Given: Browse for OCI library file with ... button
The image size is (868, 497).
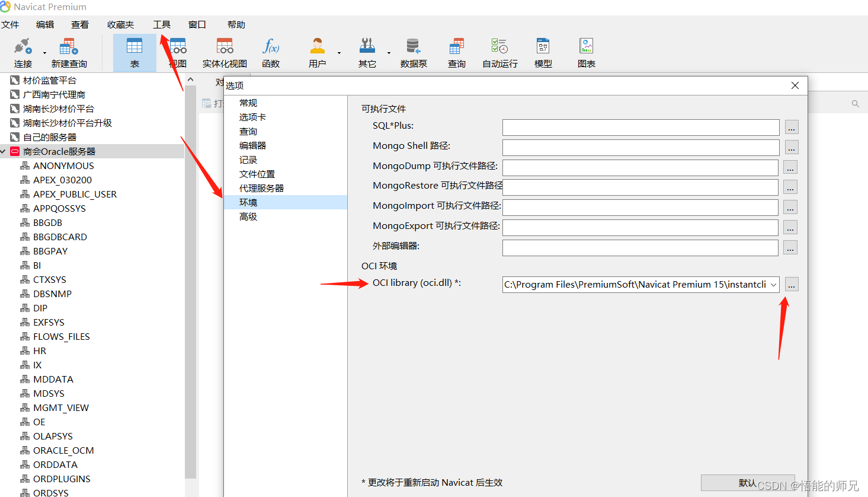Looking at the screenshot, I should coord(792,285).
